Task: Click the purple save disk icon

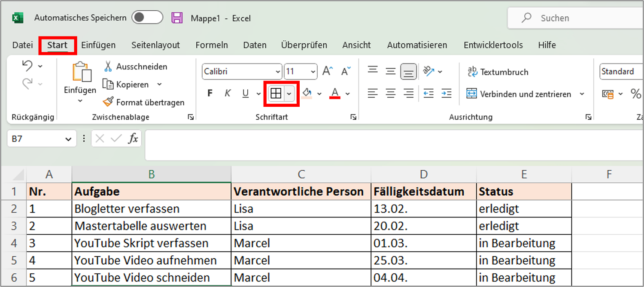Action: [177, 18]
